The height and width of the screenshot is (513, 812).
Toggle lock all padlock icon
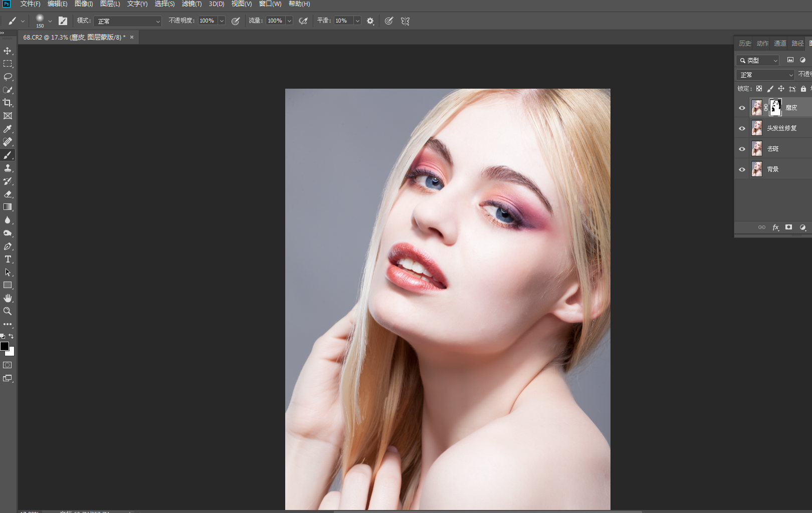[803, 89]
